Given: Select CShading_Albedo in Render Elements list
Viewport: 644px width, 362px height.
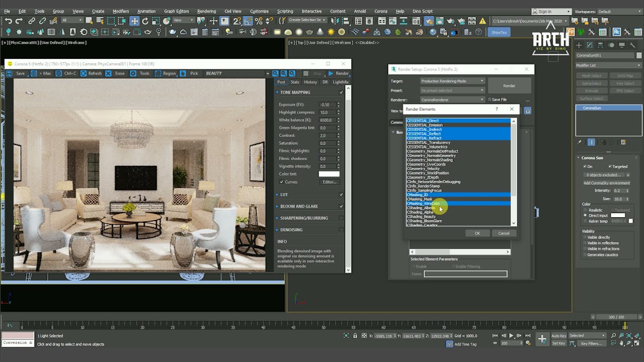Looking at the screenshot, I should click(458, 208).
